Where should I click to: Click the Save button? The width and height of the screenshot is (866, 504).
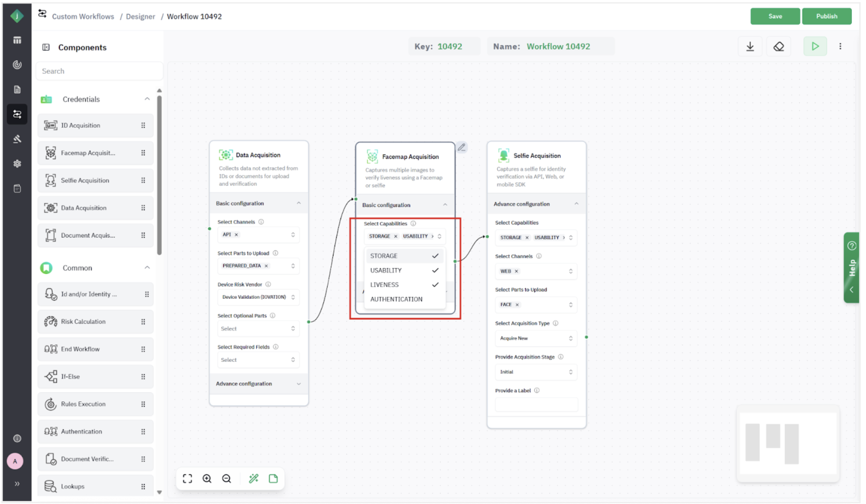click(775, 16)
